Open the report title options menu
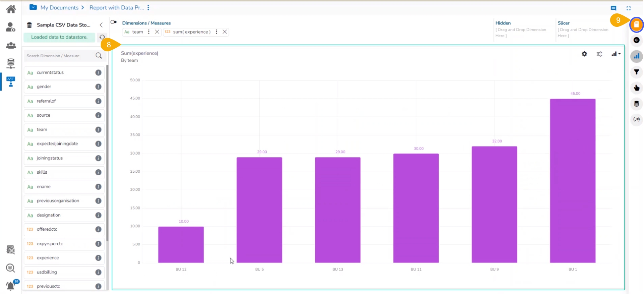 [148, 8]
